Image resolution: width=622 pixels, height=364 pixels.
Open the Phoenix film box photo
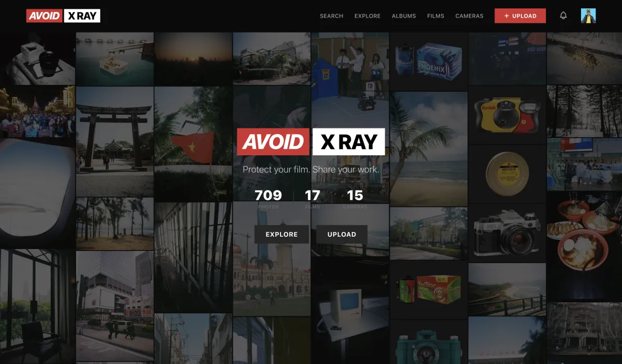(x=428, y=61)
